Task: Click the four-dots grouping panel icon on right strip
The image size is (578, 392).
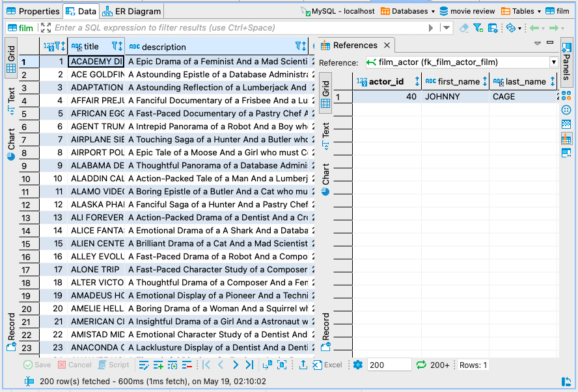Action: click(x=566, y=110)
